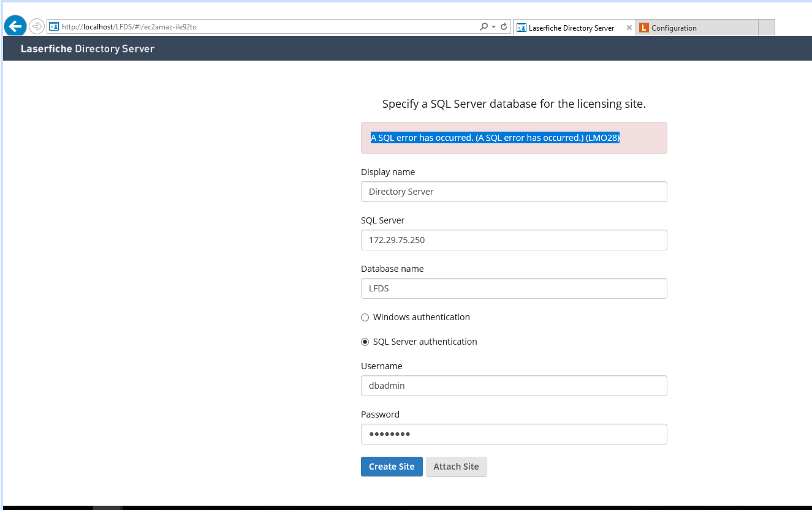Image resolution: width=812 pixels, height=510 pixels.
Task: Click the Database name input box
Action: pos(514,288)
